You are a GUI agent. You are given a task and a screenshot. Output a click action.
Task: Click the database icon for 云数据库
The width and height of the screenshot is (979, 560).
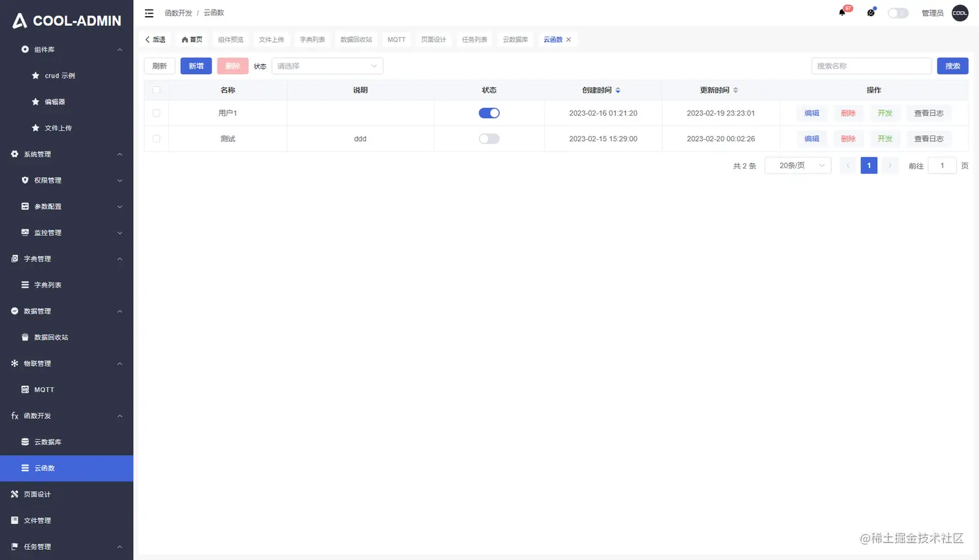[25, 442]
